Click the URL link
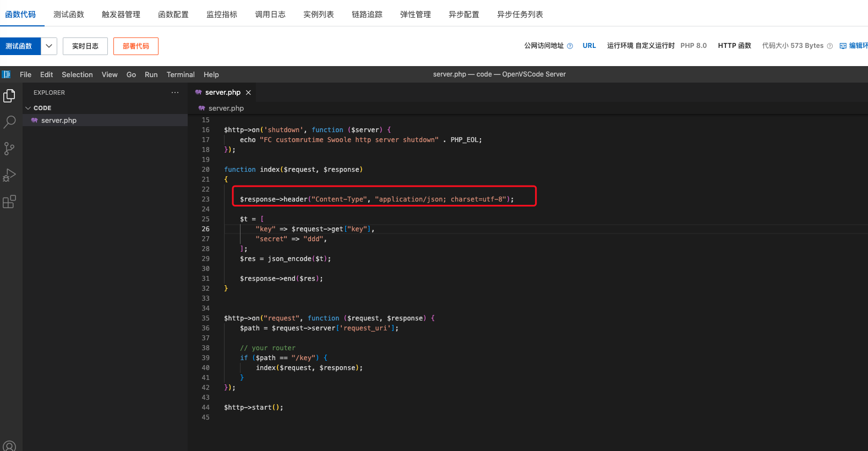Viewport: 868px width, 451px height. pyautogui.click(x=589, y=46)
